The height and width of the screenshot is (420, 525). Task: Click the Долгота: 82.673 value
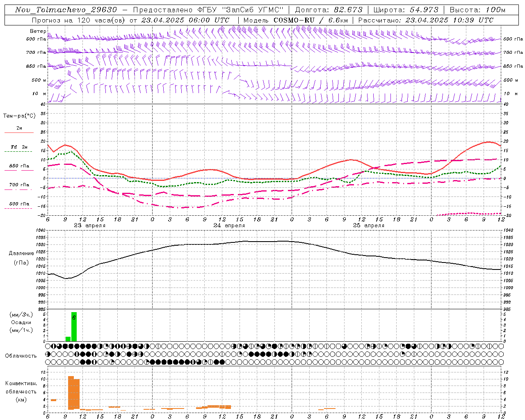click(329, 10)
